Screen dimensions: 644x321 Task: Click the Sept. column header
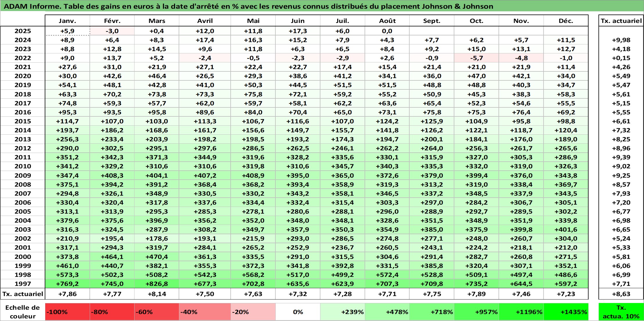pos(432,21)
